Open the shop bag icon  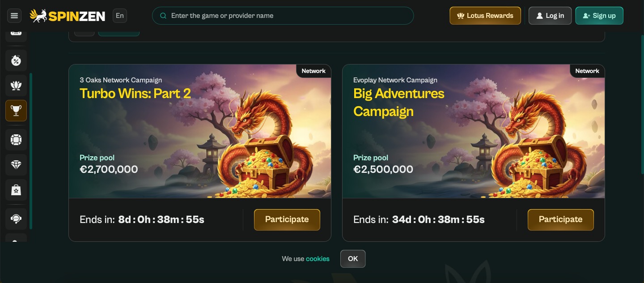(16, 190)
